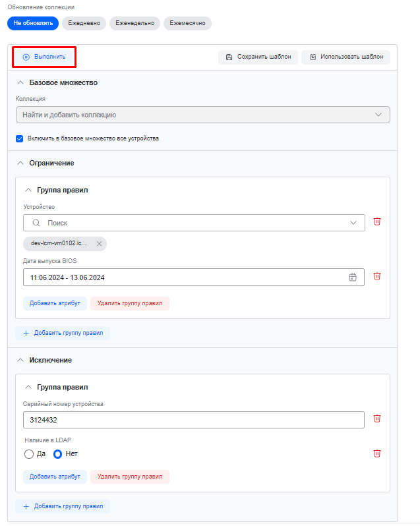
Task: Select the Да radio option for LDAP
Action: pos(28,453)
